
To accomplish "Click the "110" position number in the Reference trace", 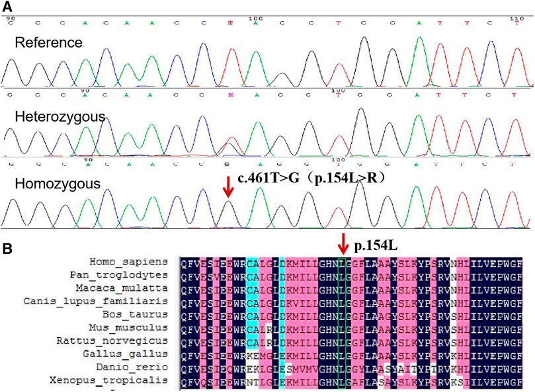I will click(516, 19).
